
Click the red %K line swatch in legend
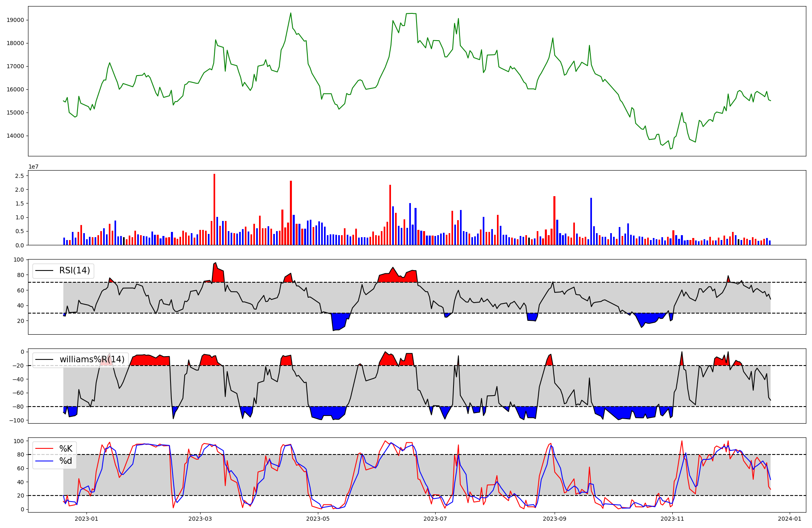[x=45, y=449]
